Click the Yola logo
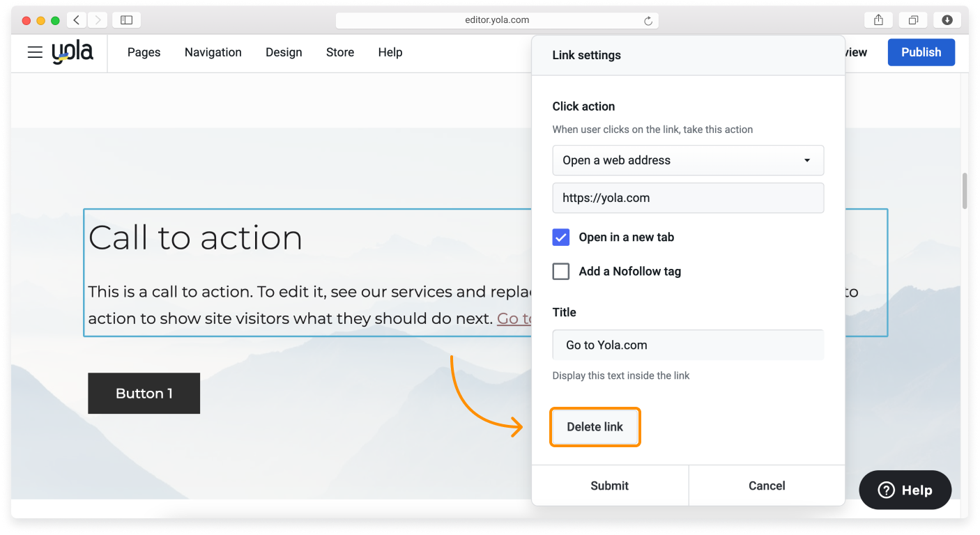Viewport: 980px width, 535px height. pos(72,52)
